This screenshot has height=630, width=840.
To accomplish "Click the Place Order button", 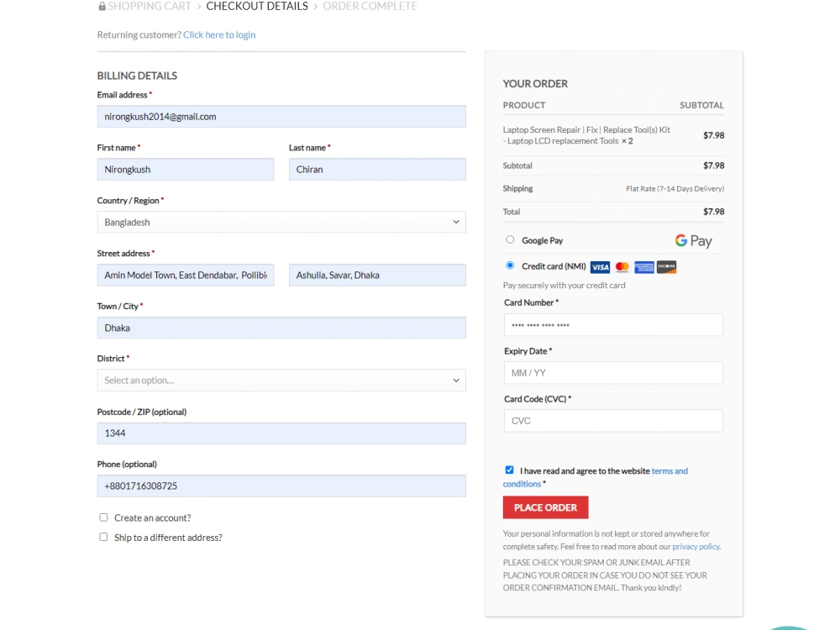I will click(545, 507).
